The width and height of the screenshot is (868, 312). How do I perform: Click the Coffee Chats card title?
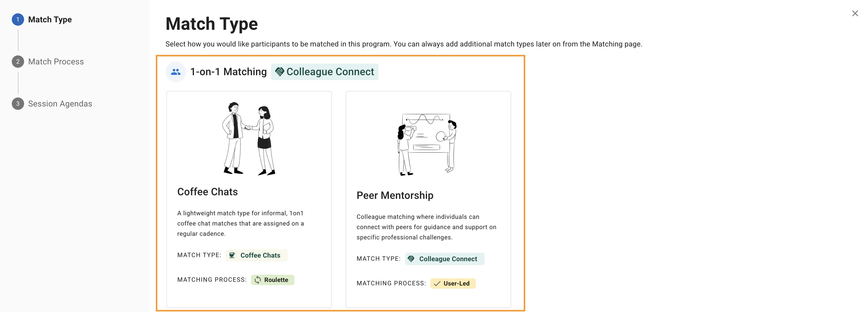click(207, 192)
